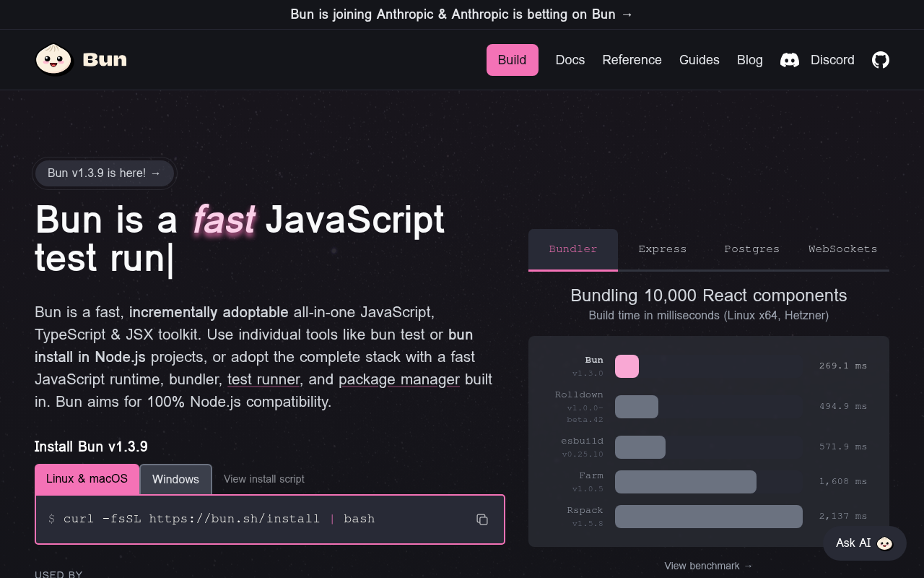The height and width of the screenshot is (578, 924).
Task: Click the Bun logo mascot icon
Action: pos(53,59)
